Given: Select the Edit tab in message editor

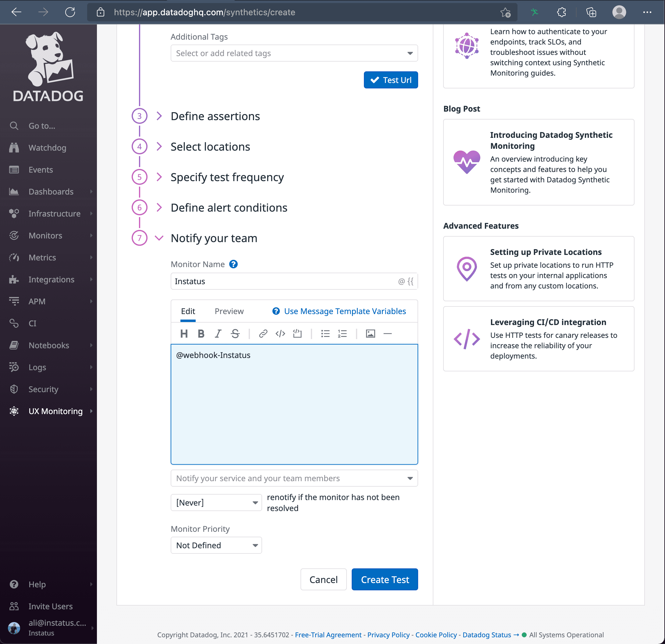Looking at the screenshot, I should (188, 311).
